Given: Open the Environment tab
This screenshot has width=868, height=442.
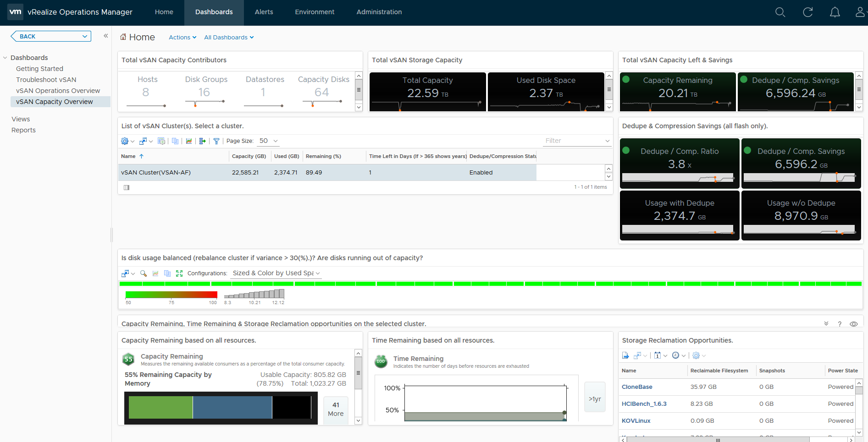Looking at the screenshot, I should (x=315, y=12).
